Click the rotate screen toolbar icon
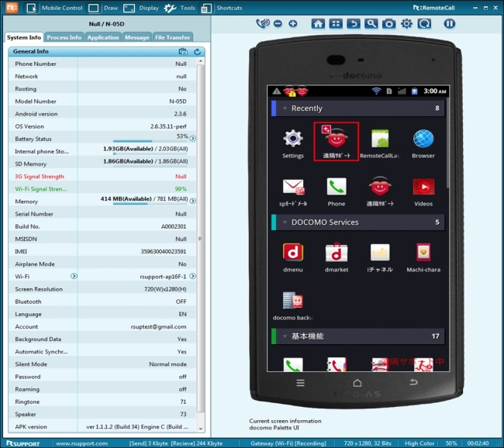Screen dimensions: 504x448 pyautogui.click(x=424, y=23)
